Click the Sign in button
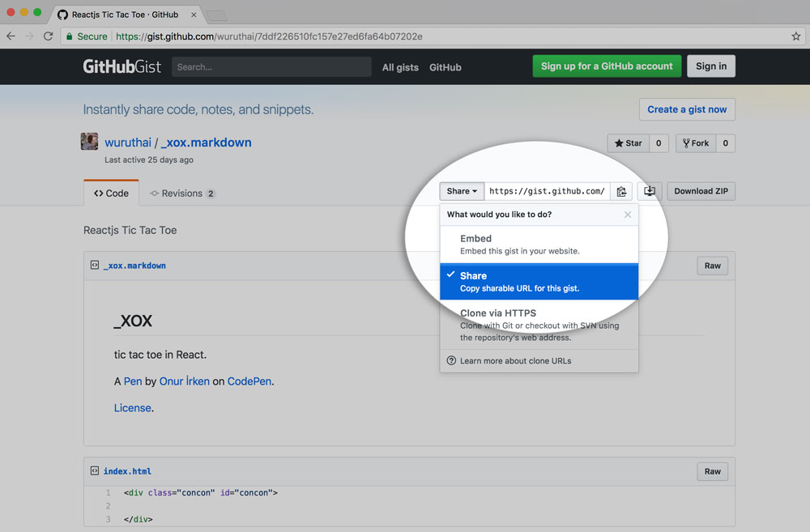 tap(711, 66)
